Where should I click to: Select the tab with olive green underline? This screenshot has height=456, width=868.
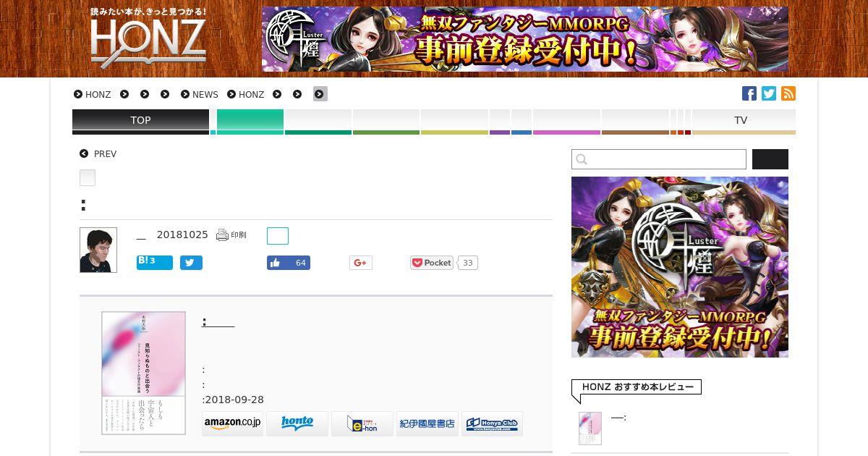(386, 122)
